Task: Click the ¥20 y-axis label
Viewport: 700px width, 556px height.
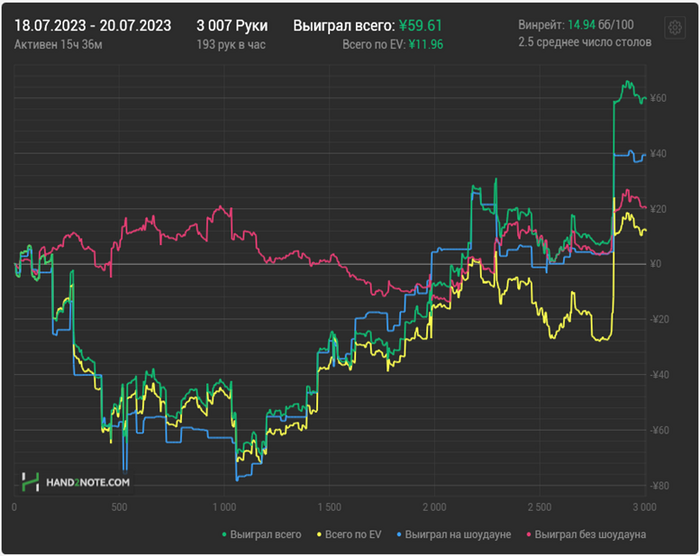Action: (658, 209)
